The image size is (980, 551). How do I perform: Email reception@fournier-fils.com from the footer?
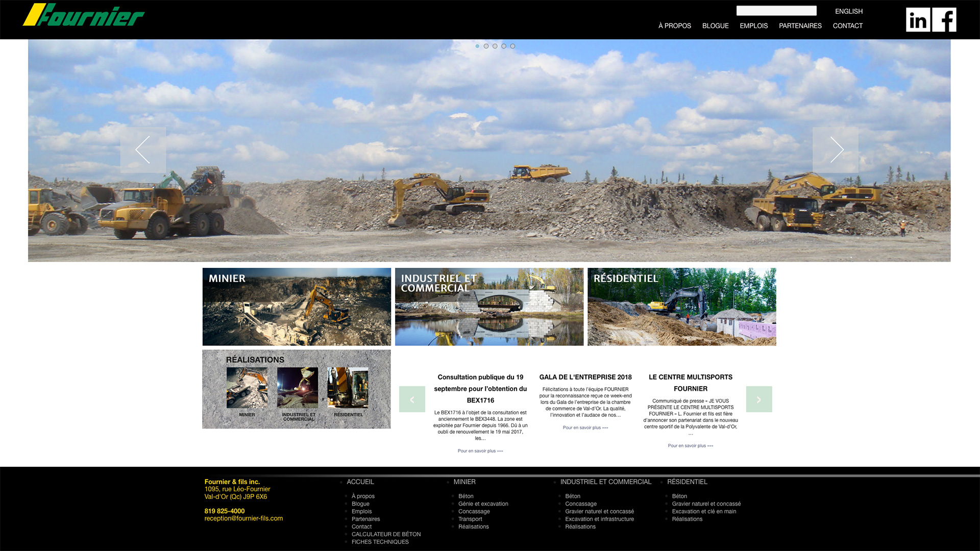(243, 518)
